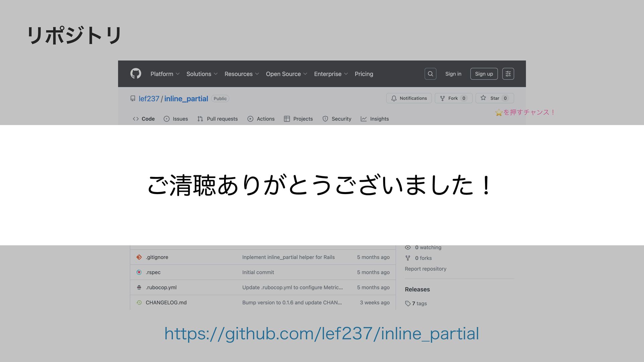Click the Sign in link
The image size is (644, 362).
[453, 74]
